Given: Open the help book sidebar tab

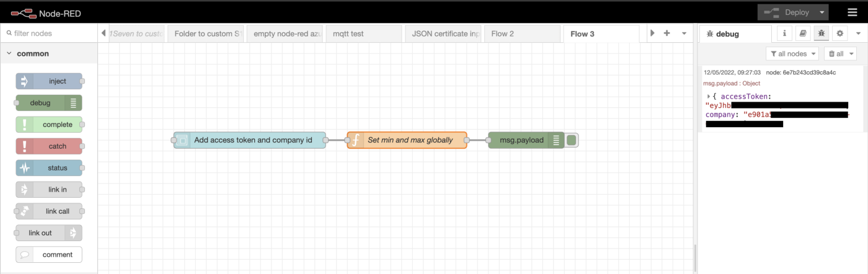Looking at the screenshot, I should [803, 33].
